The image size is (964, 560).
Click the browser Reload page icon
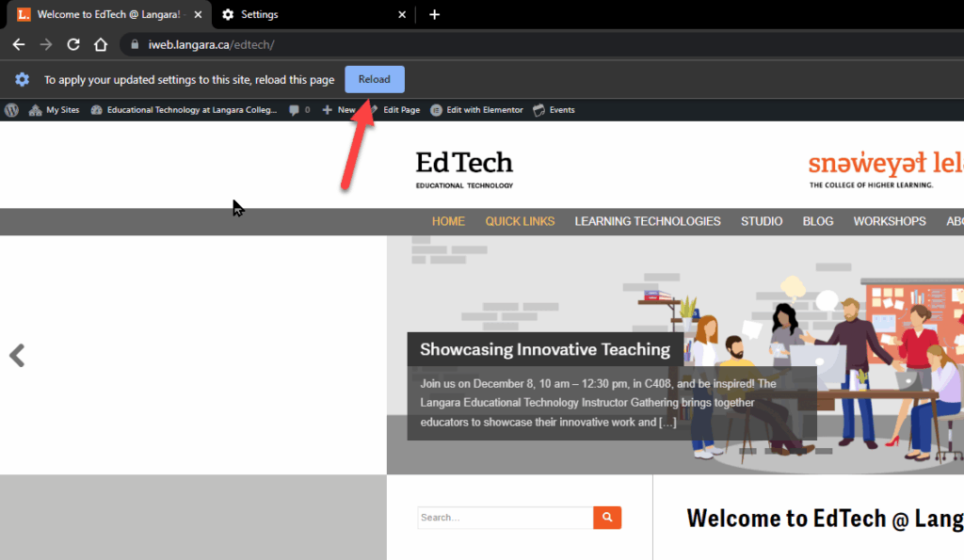pos(73,44)
